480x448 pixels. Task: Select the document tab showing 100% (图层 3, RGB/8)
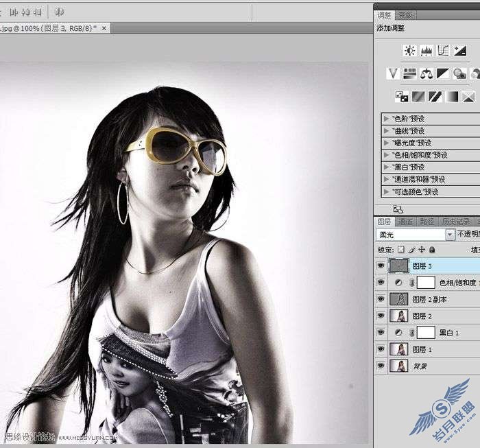point(55,28)
